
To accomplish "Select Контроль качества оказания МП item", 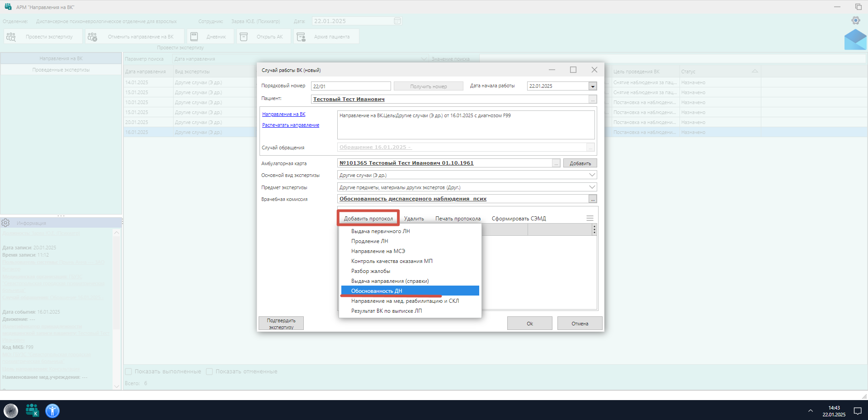I will click(x=410, y=261).
